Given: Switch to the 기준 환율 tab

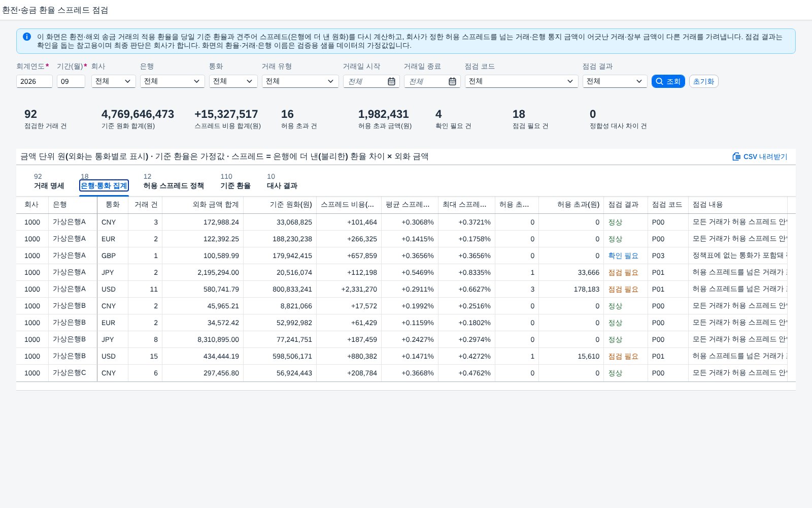Looking at the screenshot, I should 235,181.
